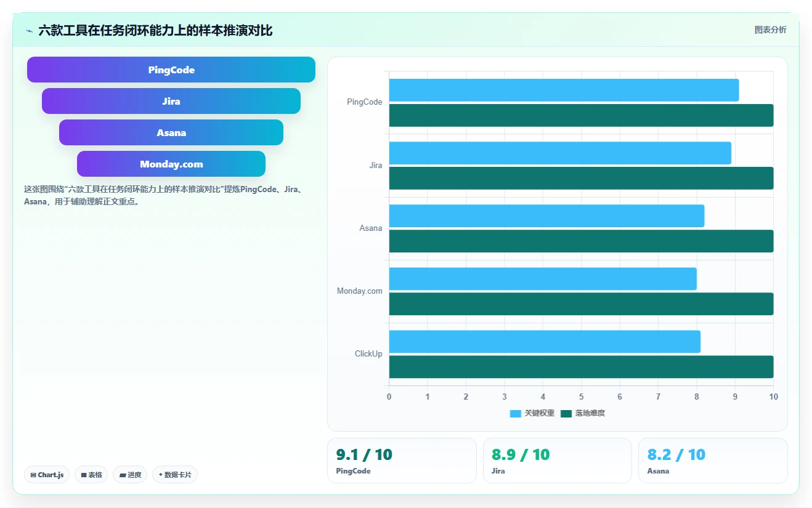Select the Asana funnel bar
Image resolution: width=812 pixels, height=508 pixels.
click(x=171, y=132)
